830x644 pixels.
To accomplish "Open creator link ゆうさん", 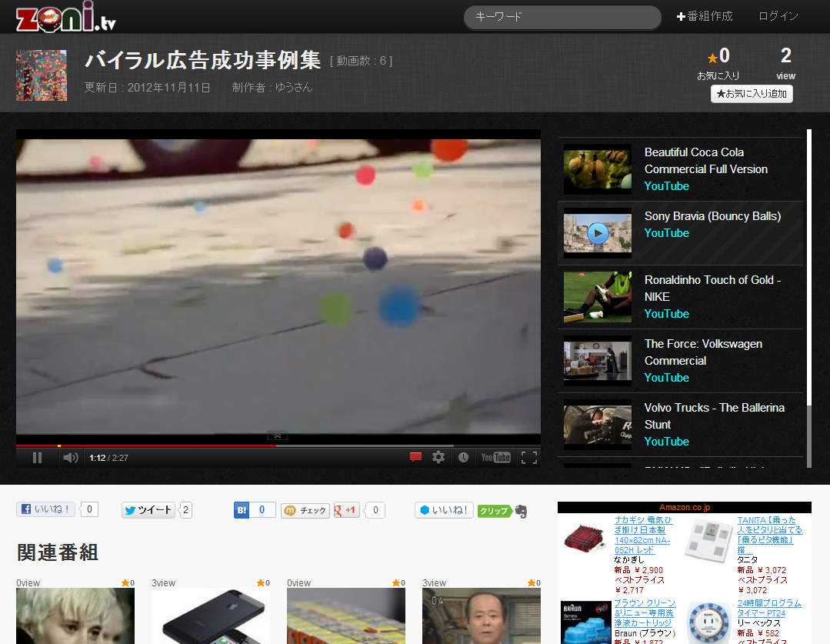I will point(294,88).
